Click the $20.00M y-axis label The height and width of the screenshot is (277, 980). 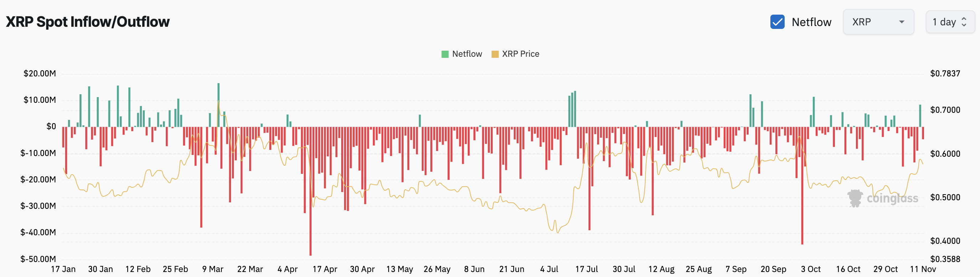40,74
